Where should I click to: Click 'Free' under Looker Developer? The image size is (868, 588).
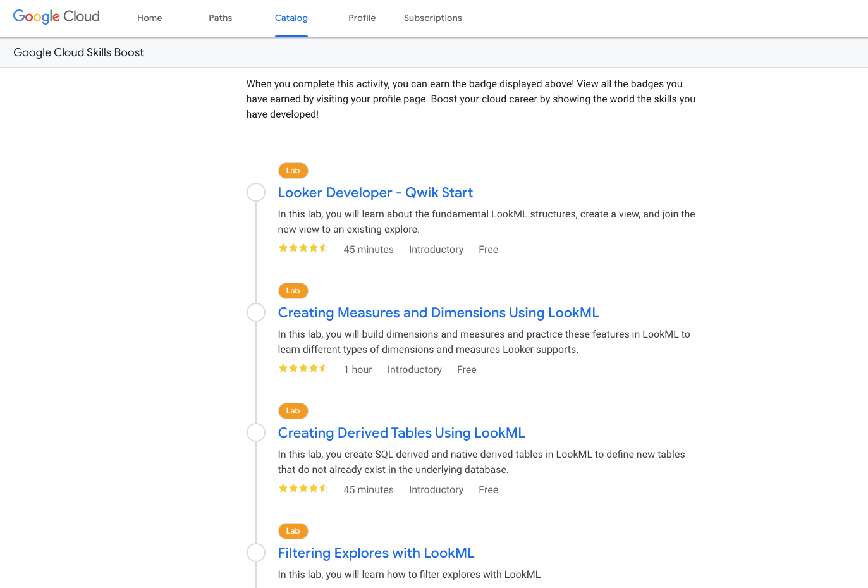[489, 250]
